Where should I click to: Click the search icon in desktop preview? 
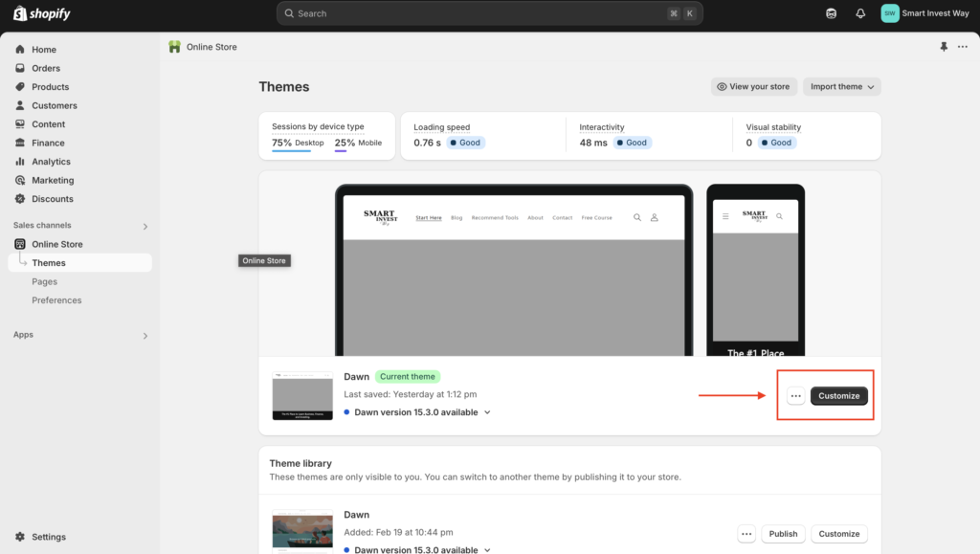(636, 217)
